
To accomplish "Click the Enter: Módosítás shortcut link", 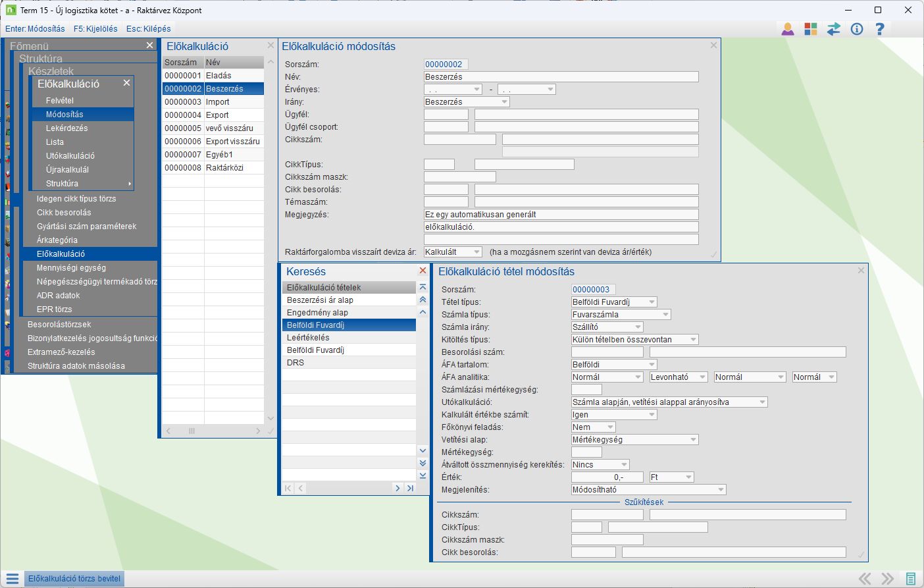I will coord(35,29).
